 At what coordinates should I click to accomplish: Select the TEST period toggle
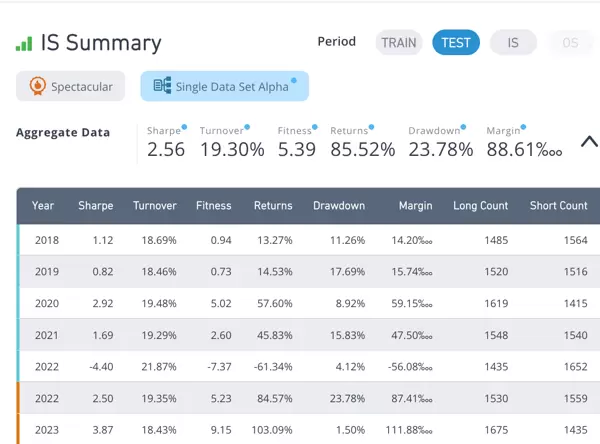click(456, 43)
